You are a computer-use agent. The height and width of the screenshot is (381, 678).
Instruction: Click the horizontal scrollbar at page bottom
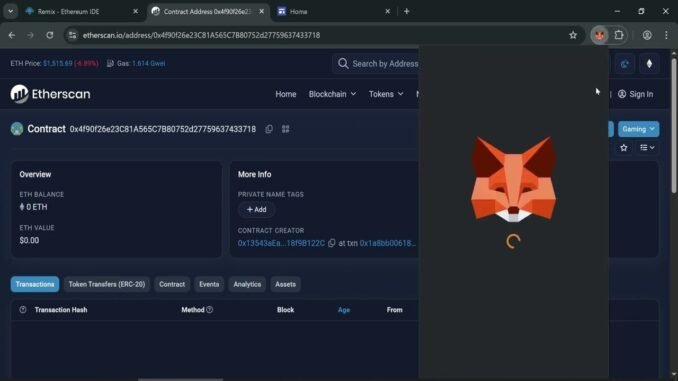[x=181, y=379]
